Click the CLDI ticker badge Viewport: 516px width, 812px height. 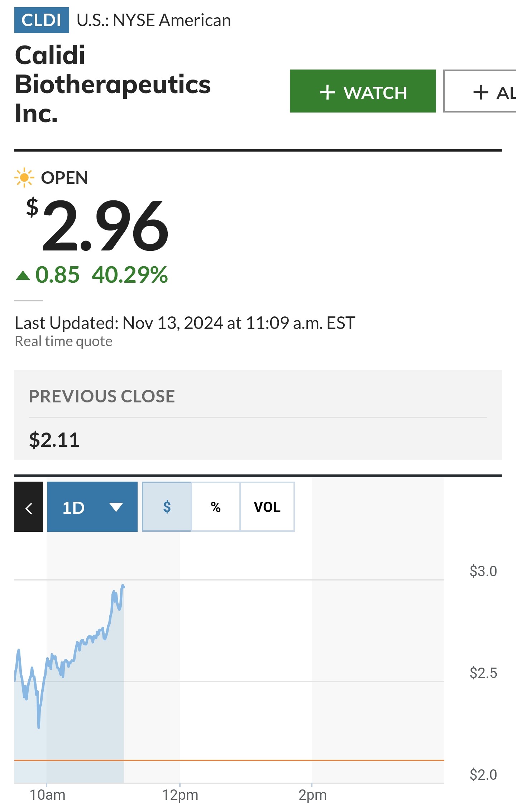pyautogui.click(x=42, y=20)
